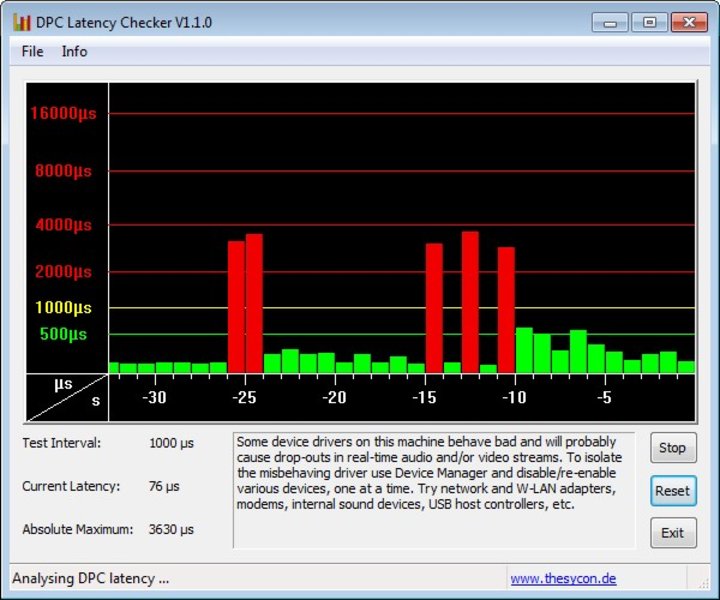Click the yellow 1000µs axis label
This screenshot has width=720, height=600.
pos(63,307)
